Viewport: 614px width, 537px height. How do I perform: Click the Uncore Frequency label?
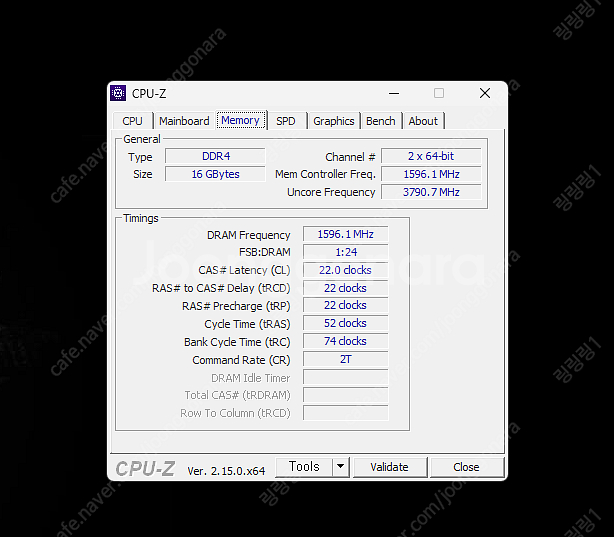point(331,192)
